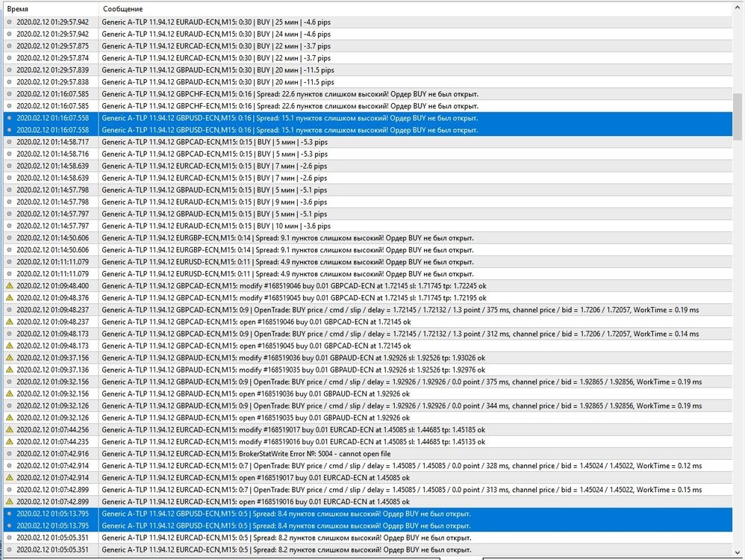Click info icon of OpenTrade 375 ms GBPCAD row

[x=9, y=309]
